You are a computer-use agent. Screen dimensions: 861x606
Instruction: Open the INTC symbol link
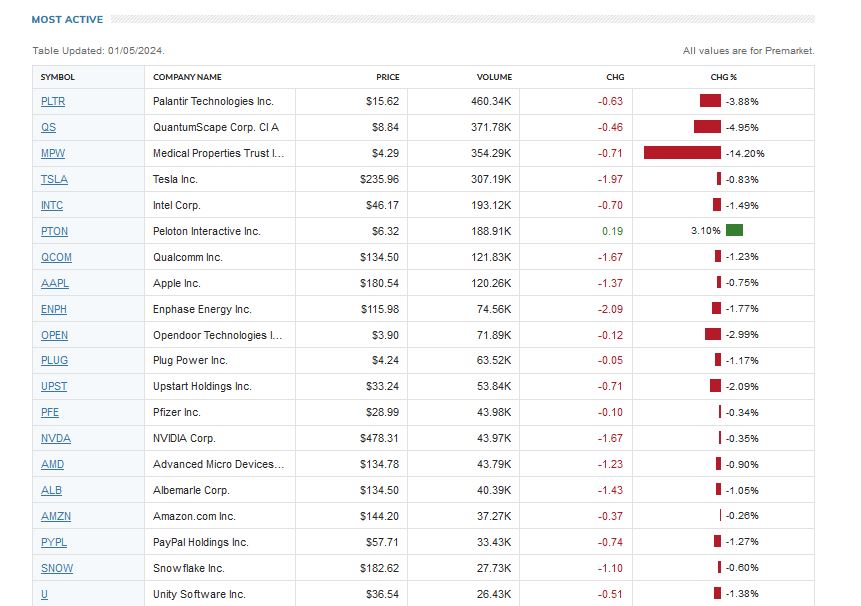pos(52,205)
